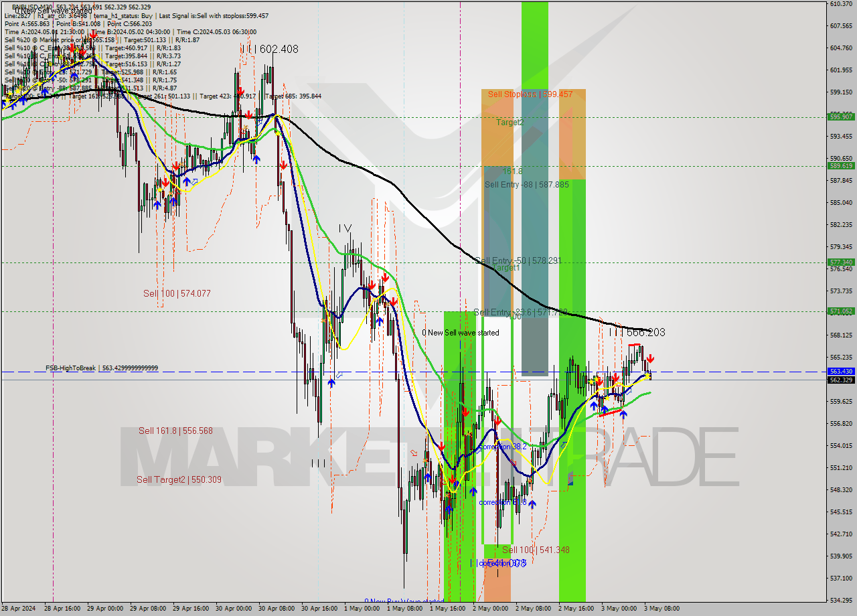Screen dimensions: 857x616
Task: Click the green 571.052 price tag
Action: (x=841, y=311)
